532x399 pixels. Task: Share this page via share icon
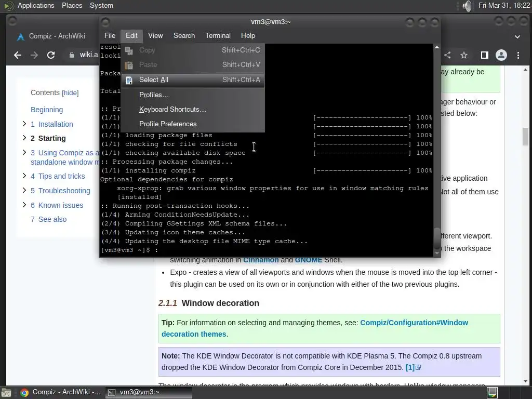[447, 55]
